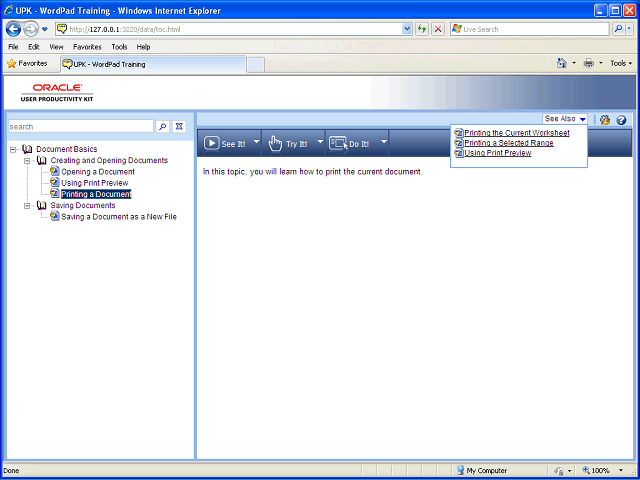Click the clear search X icon
The image size is (640, 480).
coord(179,127)
